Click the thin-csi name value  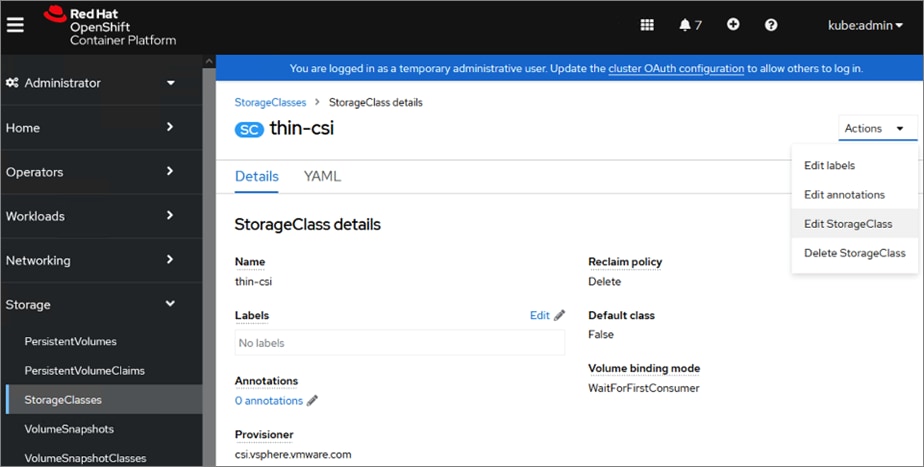click(253, 281)
